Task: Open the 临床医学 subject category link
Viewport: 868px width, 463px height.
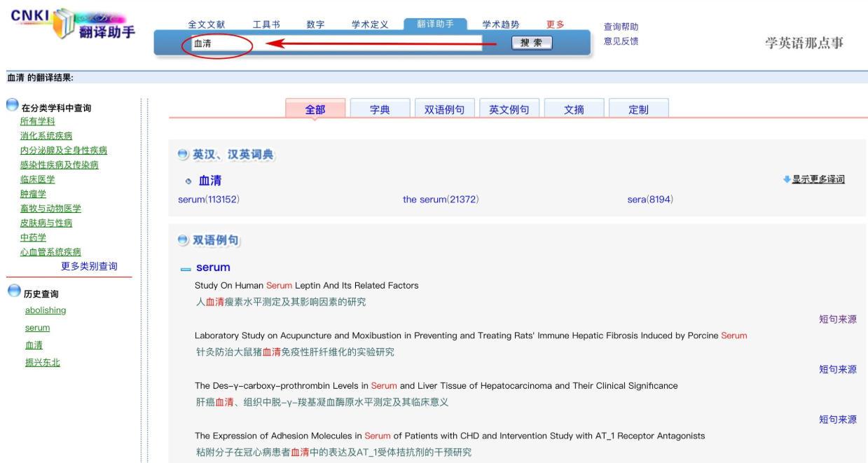Action: [37, 179]
